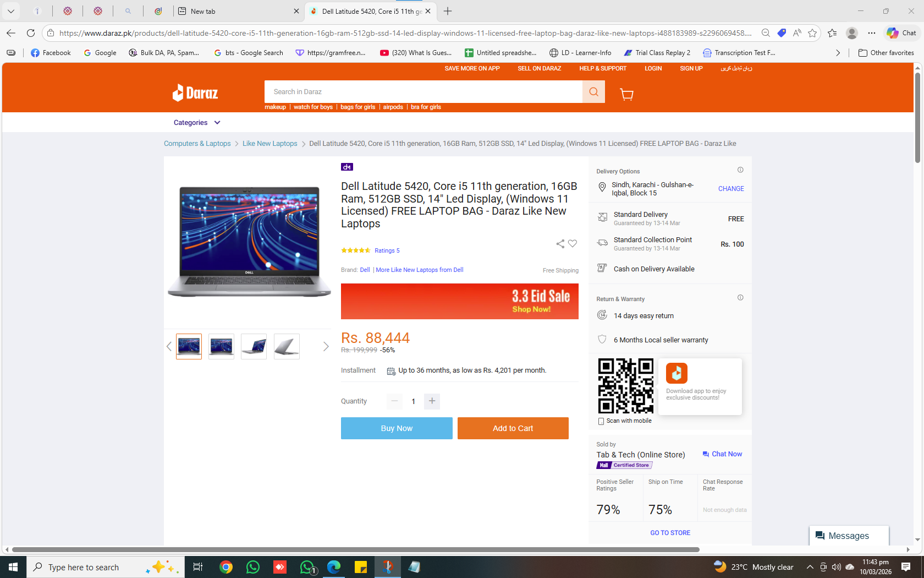Click the Add to Cart button
The height and width of the screenshot is (578, 924).
[513, 428]
